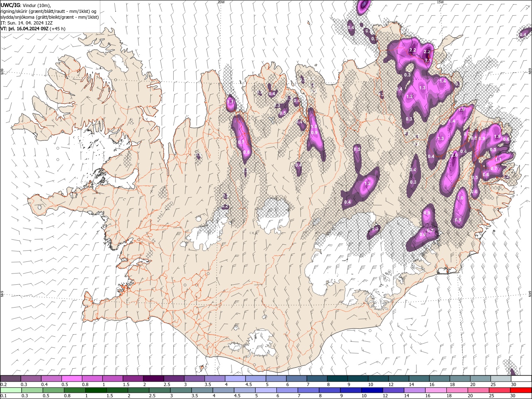This screenshot has height=399, width=532.
Task: Click the '20W' longitude label
Action: coord(221,2)
